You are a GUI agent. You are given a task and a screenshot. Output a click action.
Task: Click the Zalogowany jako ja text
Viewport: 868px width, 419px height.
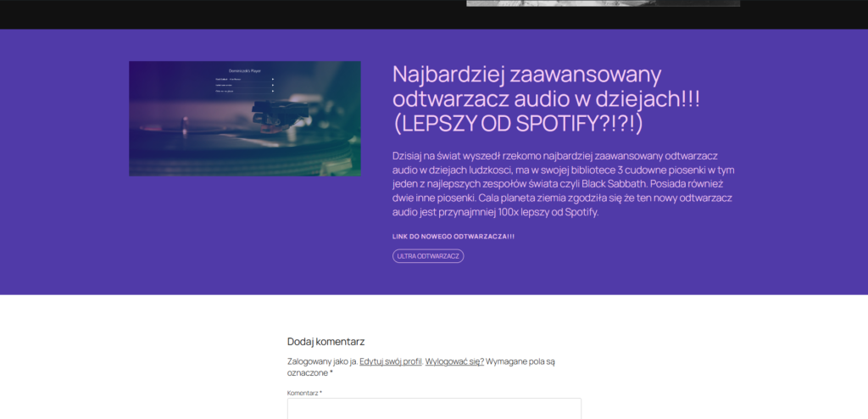pos(321,361)
